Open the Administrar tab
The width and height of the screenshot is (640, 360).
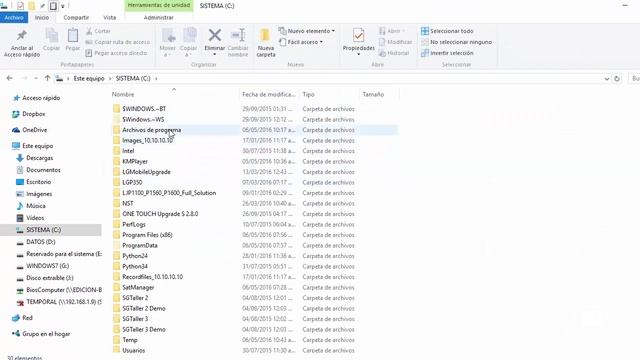tap(158, 18)
